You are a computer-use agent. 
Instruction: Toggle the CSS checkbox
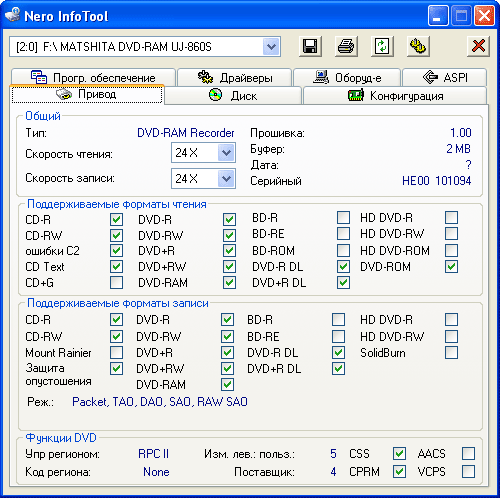(399, 454)
